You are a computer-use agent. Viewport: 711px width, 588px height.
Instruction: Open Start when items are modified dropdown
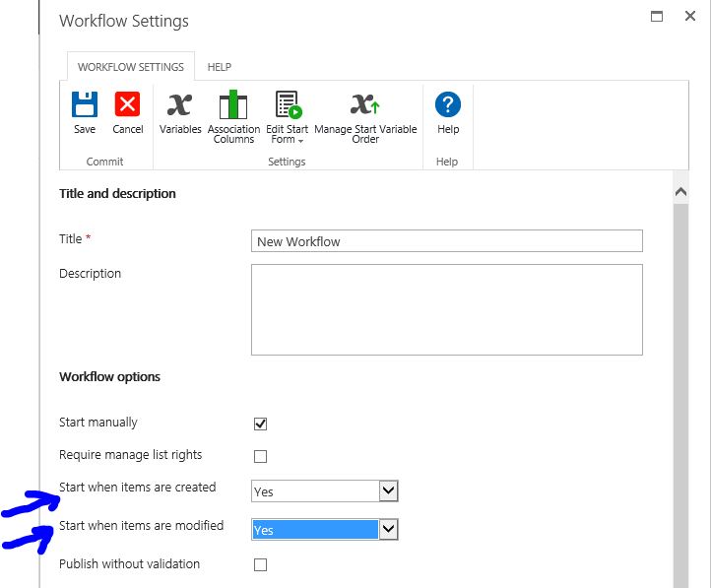(x=389, y=530)
